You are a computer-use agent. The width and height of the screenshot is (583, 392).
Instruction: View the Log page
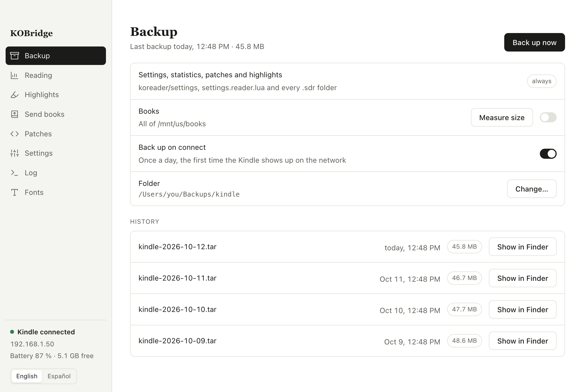click(56, 173)
